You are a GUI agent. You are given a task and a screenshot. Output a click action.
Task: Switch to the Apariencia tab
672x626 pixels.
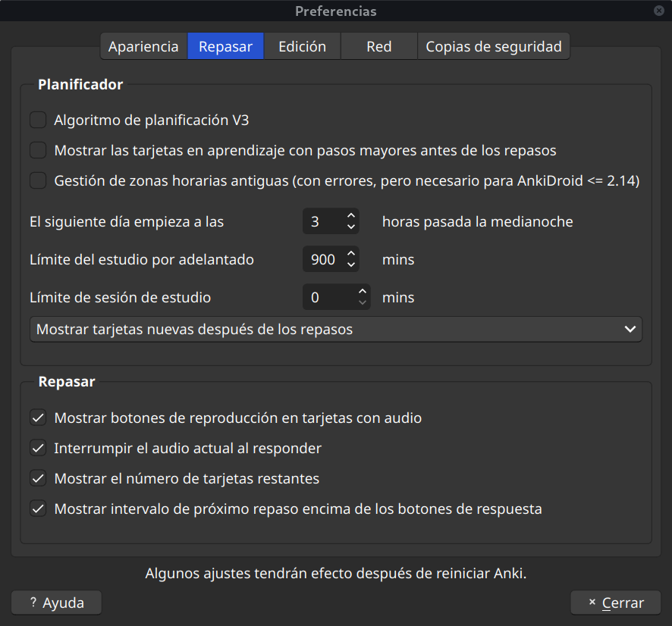(x=143, y=46)
